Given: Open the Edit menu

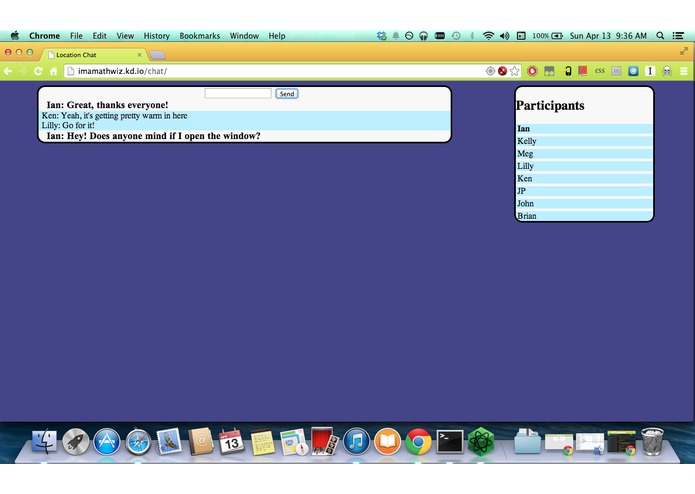Looking at the screenshot, I should coord(99,36).
